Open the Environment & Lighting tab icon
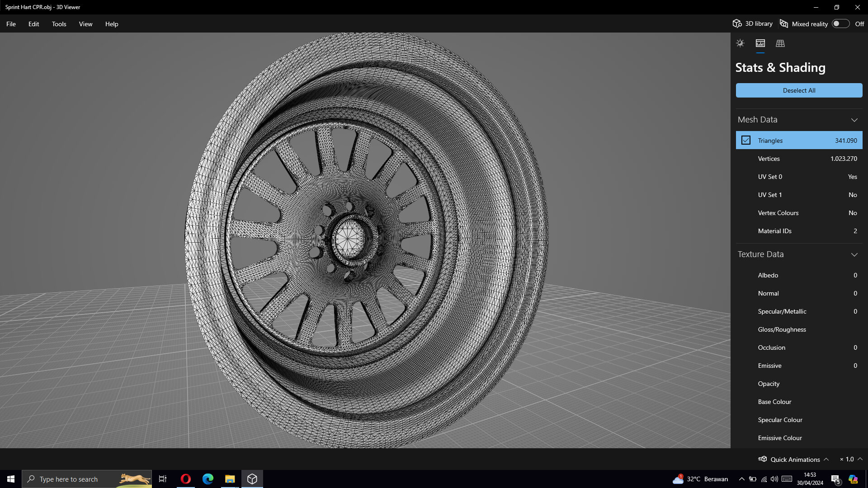 (x=740, y=43)
